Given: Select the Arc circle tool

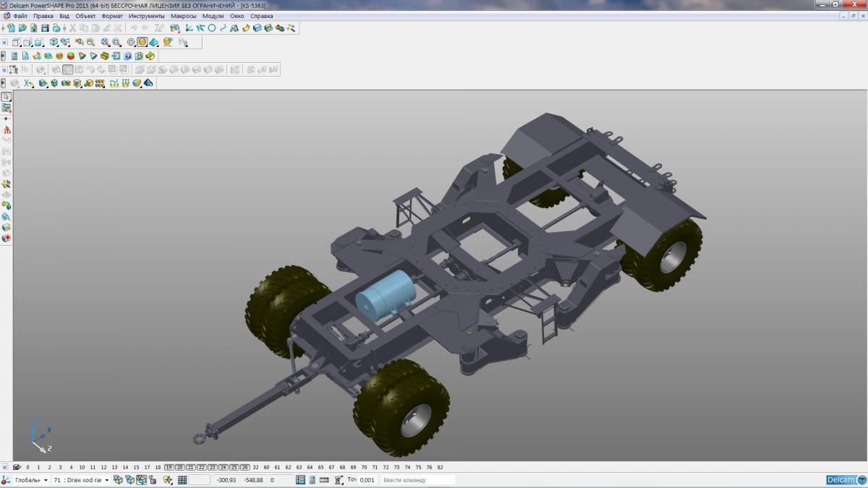Looking at the screenshot, I should 212,27.
